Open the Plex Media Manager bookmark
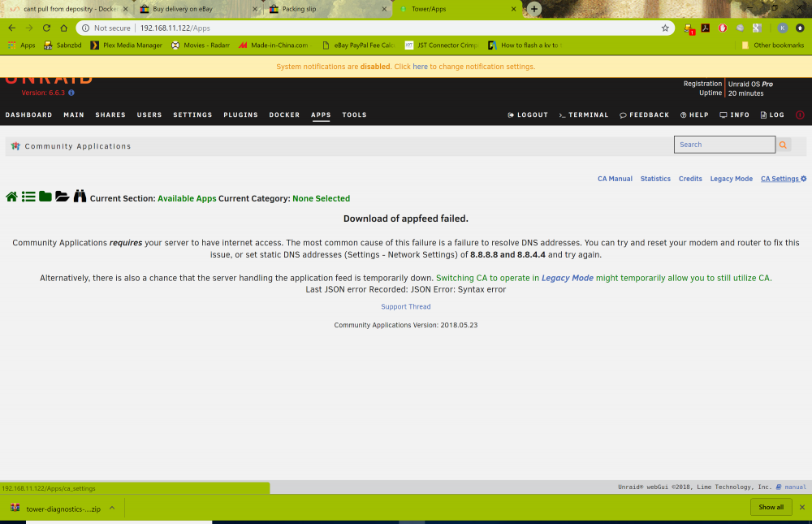This screenshot has width=812, height=524. pos(127,45)
